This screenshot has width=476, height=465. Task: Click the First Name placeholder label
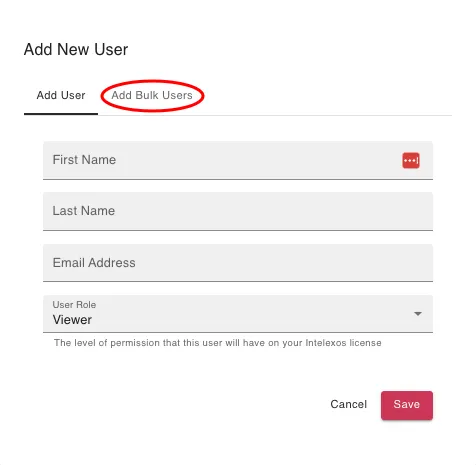click(x=84, y=160)
